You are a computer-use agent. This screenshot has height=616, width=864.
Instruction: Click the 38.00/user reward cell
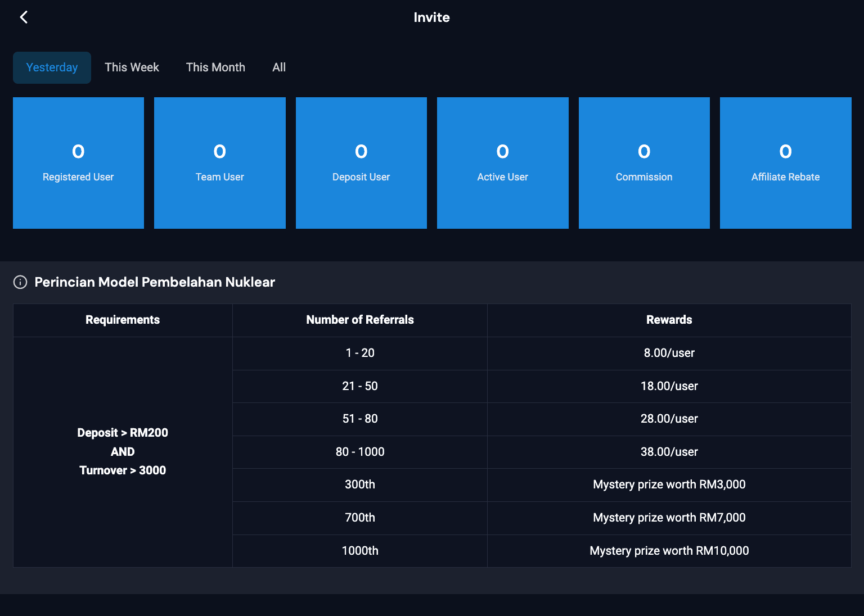[x=669, y=452]
